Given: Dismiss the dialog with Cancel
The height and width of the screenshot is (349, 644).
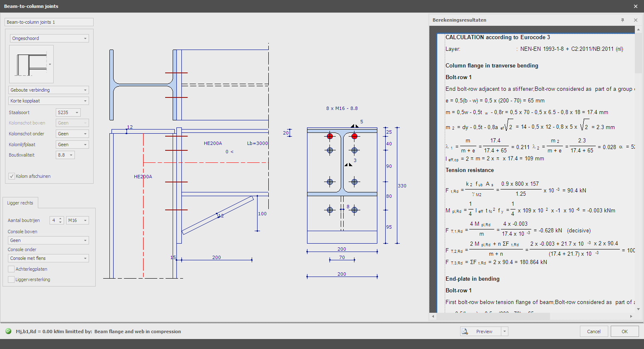Looking at the screenshot, I should point(594,331).
